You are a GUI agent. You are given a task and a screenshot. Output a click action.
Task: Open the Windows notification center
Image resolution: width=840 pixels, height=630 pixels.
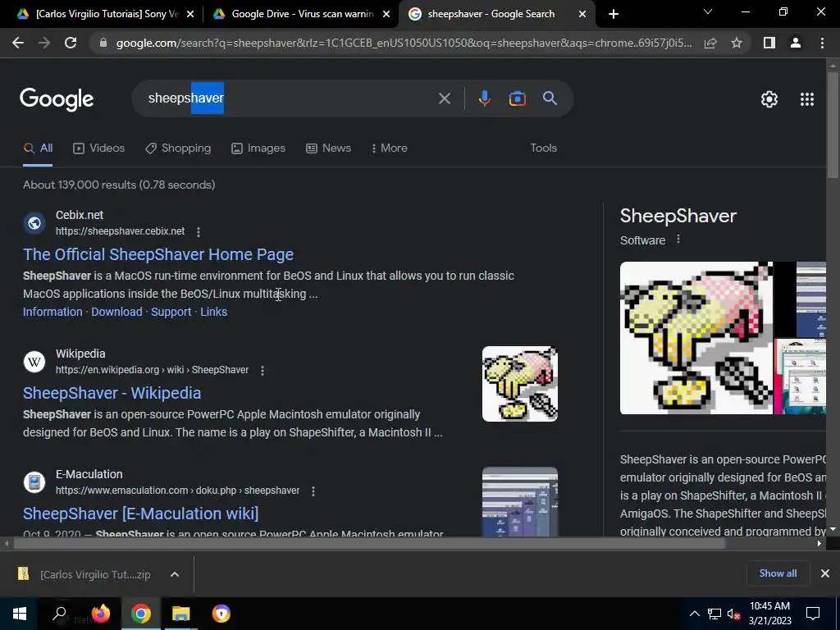click(x=813, y=614)
